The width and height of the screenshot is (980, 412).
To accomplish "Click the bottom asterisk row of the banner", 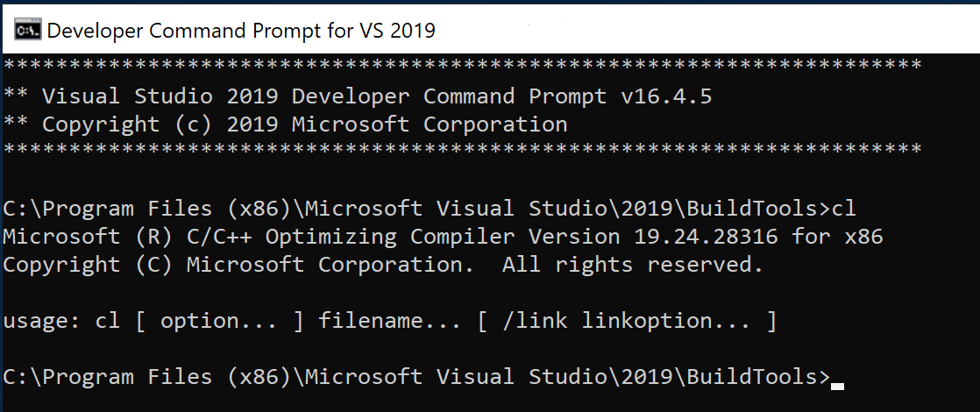I will 462,151.
